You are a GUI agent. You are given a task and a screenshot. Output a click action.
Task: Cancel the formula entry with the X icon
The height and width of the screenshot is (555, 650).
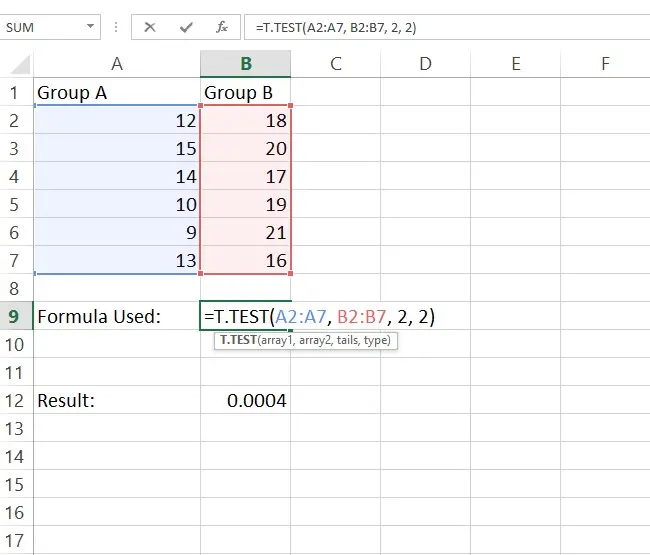[150, 27]
